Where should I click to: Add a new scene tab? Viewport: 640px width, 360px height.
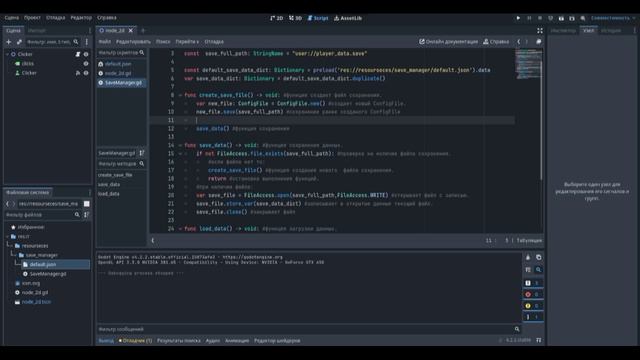143,30
